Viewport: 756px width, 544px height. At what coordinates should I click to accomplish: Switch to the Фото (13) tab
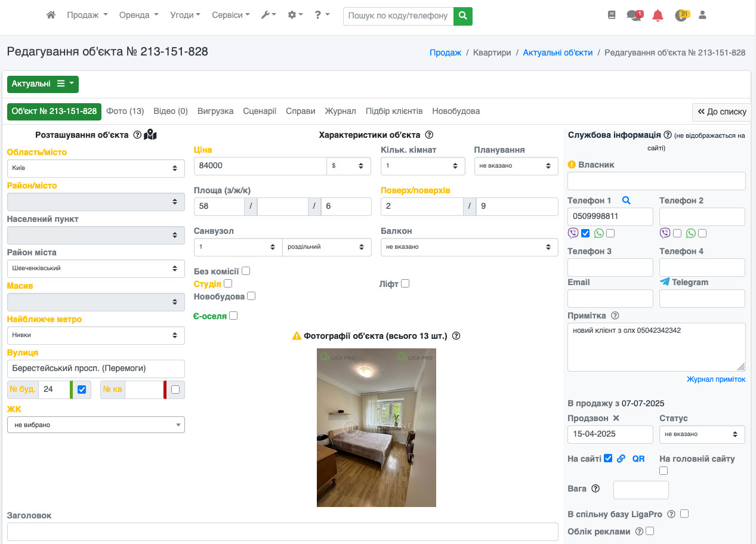[125, 111]
